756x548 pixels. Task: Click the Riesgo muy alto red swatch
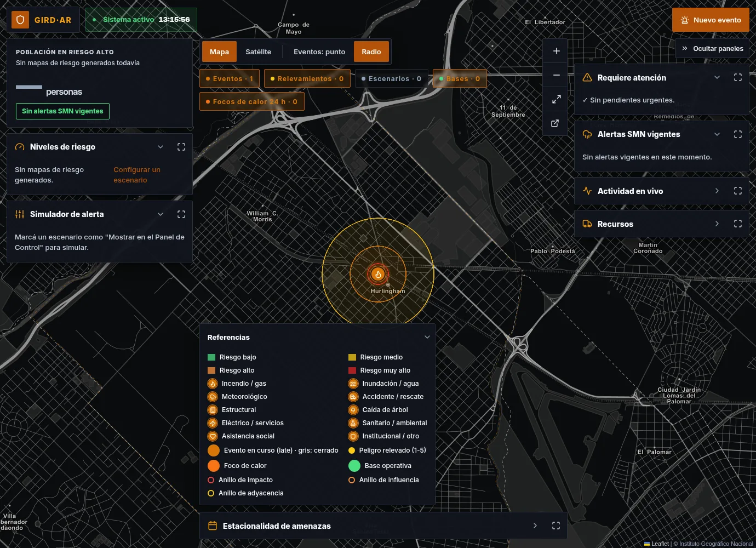(352, 370)
